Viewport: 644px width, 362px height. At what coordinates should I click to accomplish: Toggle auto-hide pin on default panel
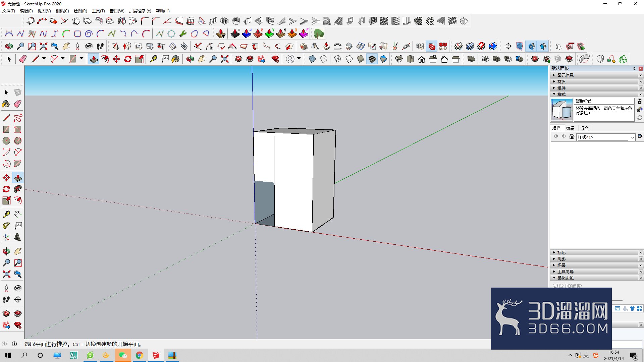(634, 68)
